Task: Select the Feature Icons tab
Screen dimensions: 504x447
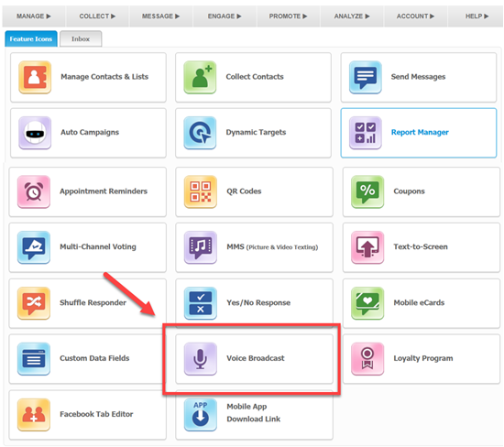Action: 31,38
